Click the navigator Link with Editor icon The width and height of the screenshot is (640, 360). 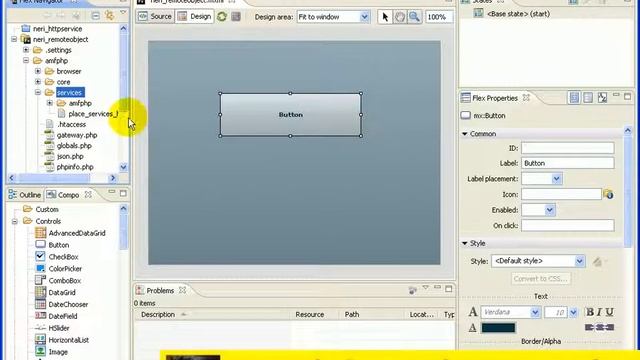click(109, 16)
